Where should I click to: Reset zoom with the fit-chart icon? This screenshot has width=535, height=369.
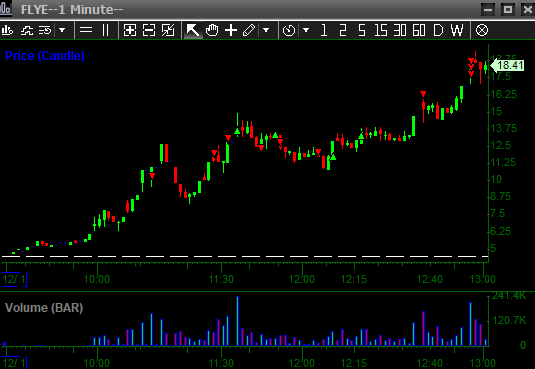tap(168, 30)
